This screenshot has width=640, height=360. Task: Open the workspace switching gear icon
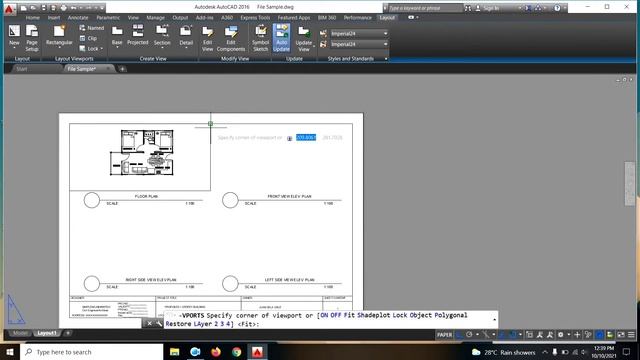560,335
